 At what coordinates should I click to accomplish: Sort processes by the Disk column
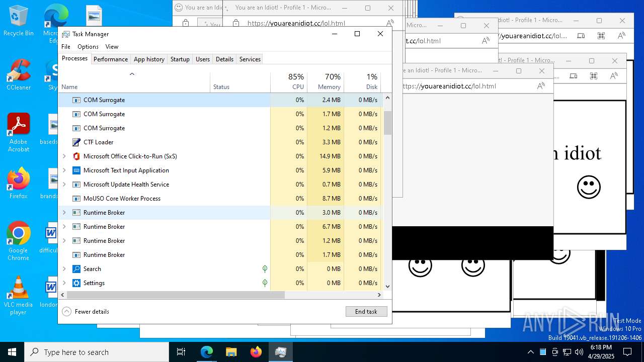362,82
